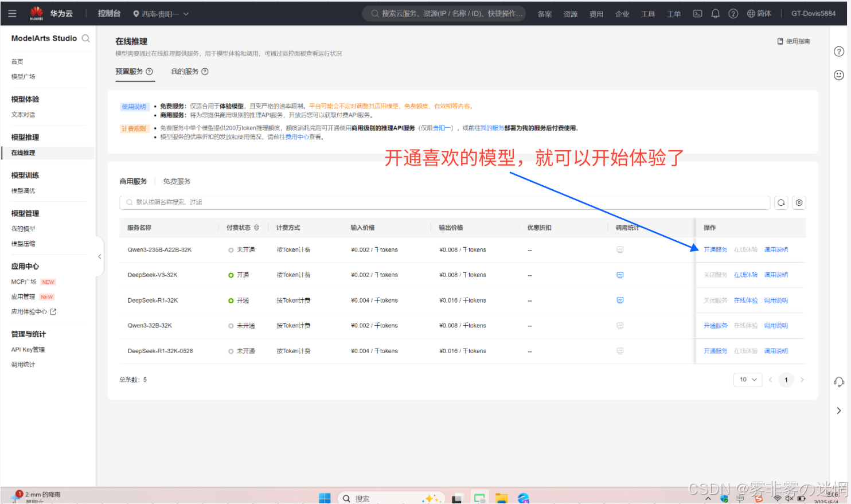Switch to the 预置服务 tab

(129, 72)
